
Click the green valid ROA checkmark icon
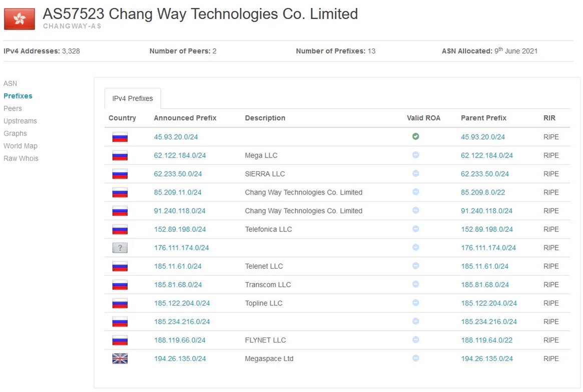[x=415, y=136]
